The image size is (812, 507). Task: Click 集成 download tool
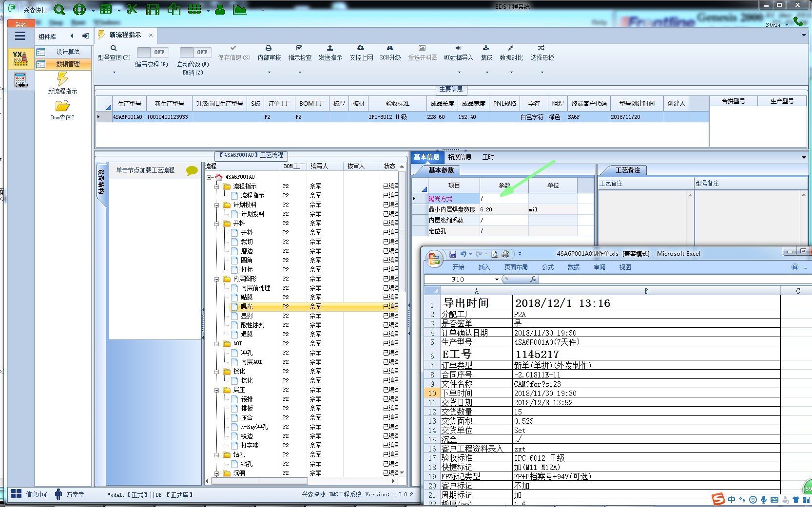[486, 53]
